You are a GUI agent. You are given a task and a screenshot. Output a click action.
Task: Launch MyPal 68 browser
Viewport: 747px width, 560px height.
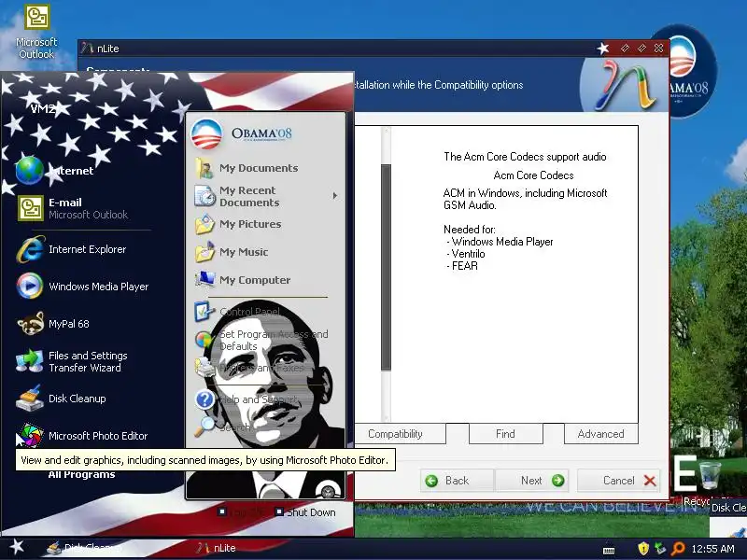[x=52, y=324]
